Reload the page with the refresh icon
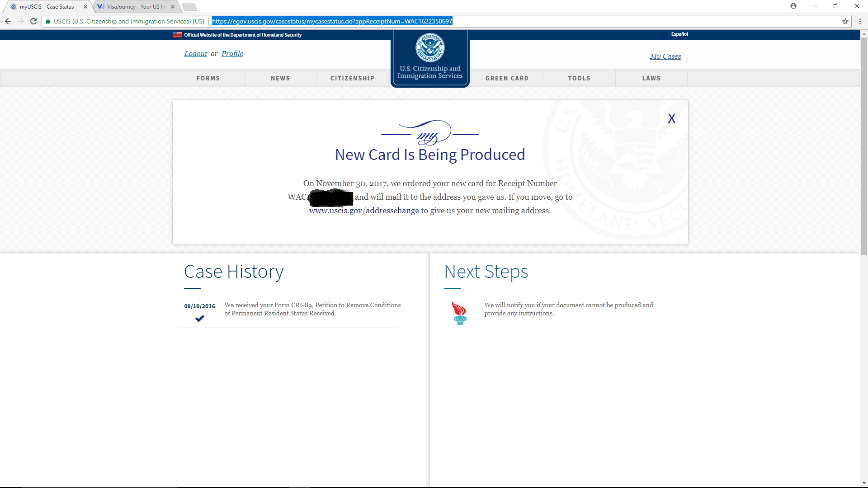The image size is (868, 488). pyautogui.click(x=33, y=21)
